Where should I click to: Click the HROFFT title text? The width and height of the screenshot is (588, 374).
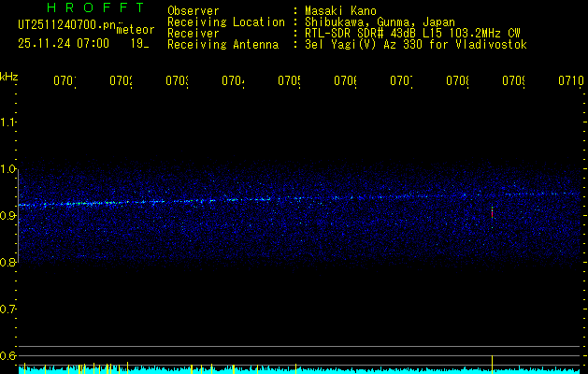click(x=81, y=9)
